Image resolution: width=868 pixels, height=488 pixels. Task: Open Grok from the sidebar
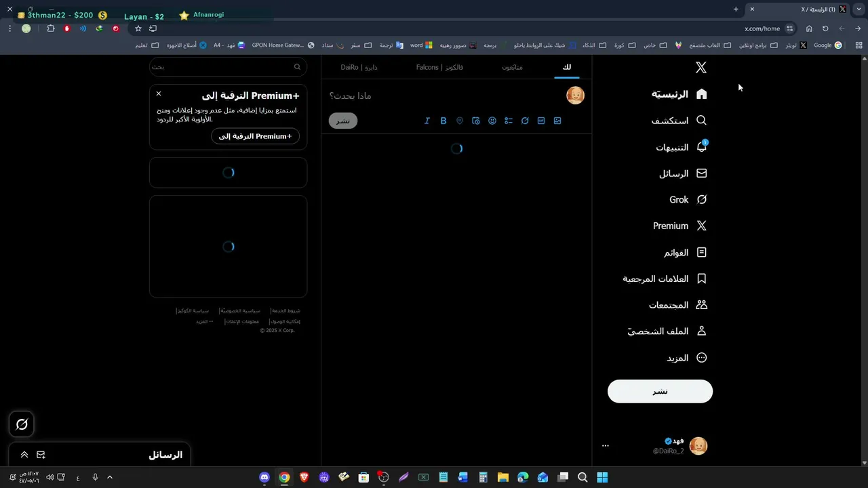tap(688, 200)
